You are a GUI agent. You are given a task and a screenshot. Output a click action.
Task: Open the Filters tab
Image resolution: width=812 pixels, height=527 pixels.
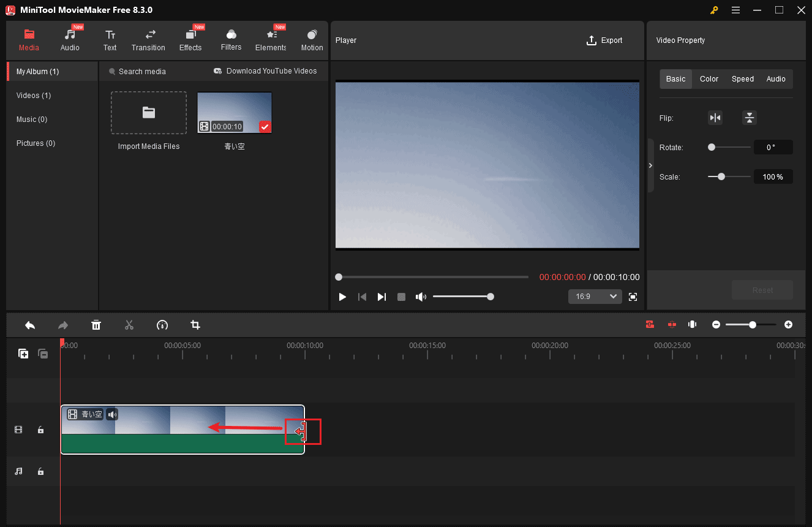click(x=231, y=40)
